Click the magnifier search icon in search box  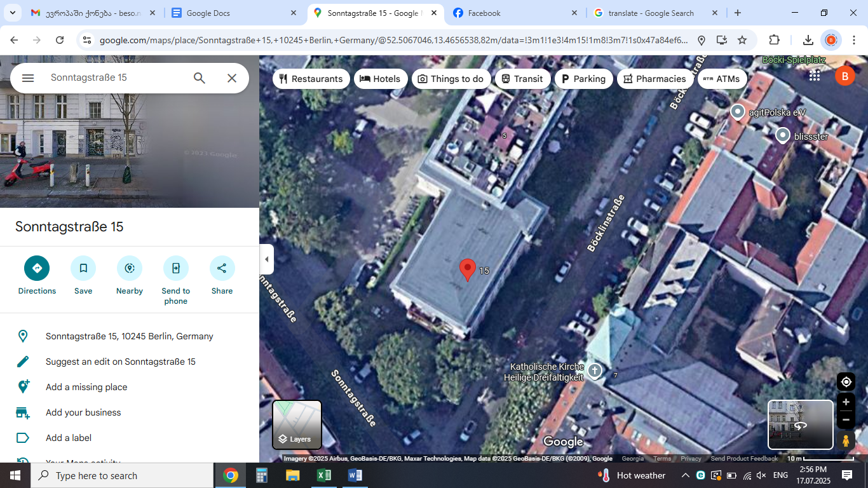coord(200,78)
